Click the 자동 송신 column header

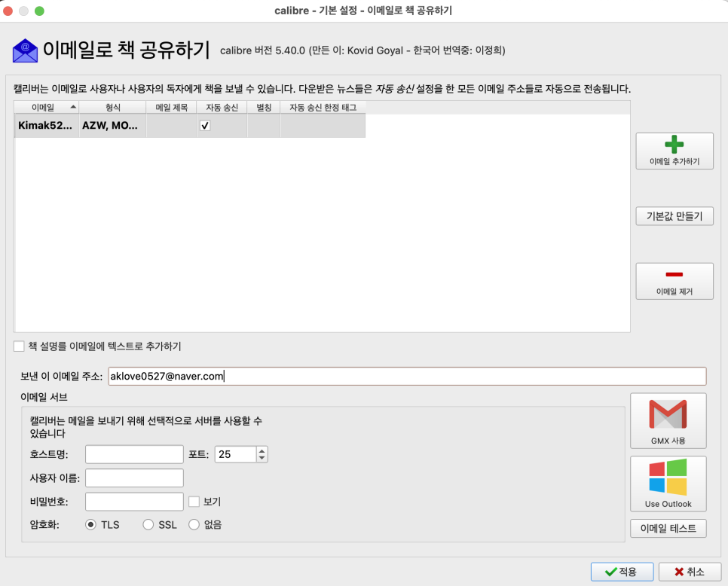pos(222,107)
